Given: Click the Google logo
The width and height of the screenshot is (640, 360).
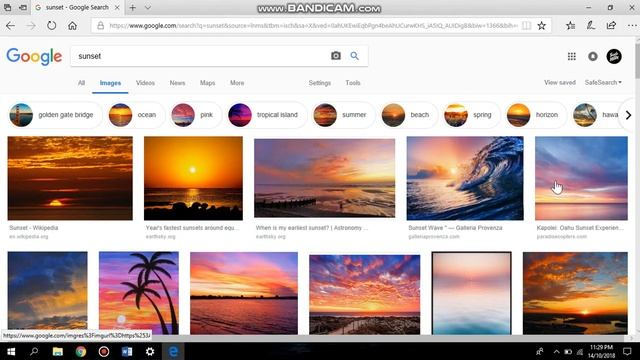Looking at the screenshot, I should click(34, 56).
